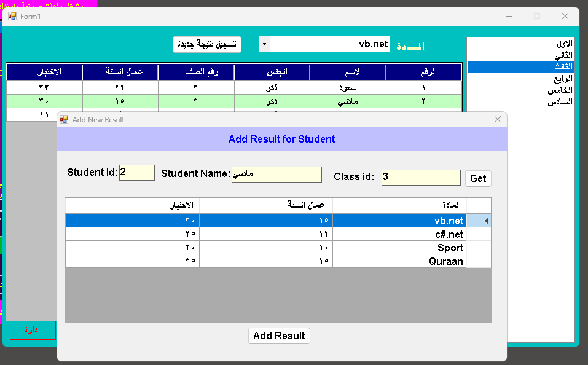The image size is (588, 365).
Task: Click the ٣٥ exam cell in Quraan row
Action: click(132, 261)
